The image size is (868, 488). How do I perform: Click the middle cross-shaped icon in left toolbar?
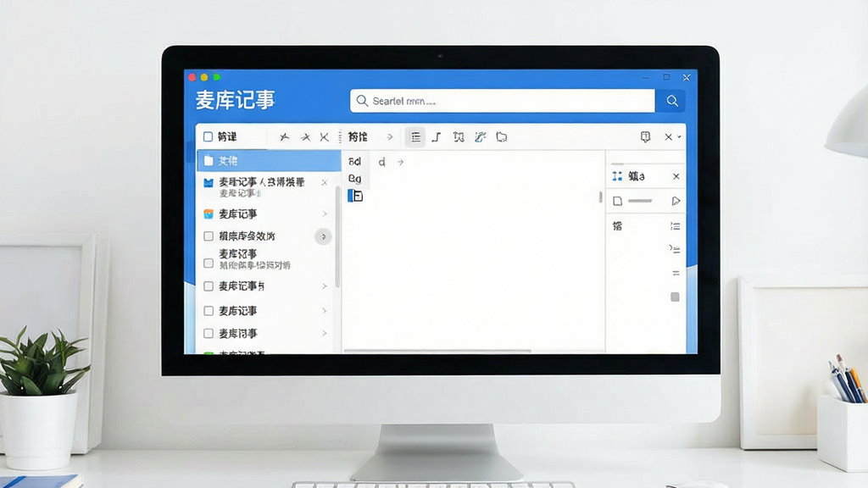point(305,137)
